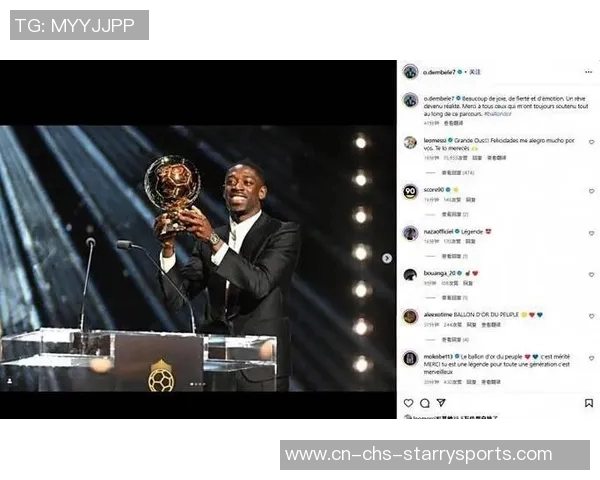Open o.dembele7 profile avatar in header
This screenshot has height=480, width=600.
pyautogui.click(x=410, y=72)
